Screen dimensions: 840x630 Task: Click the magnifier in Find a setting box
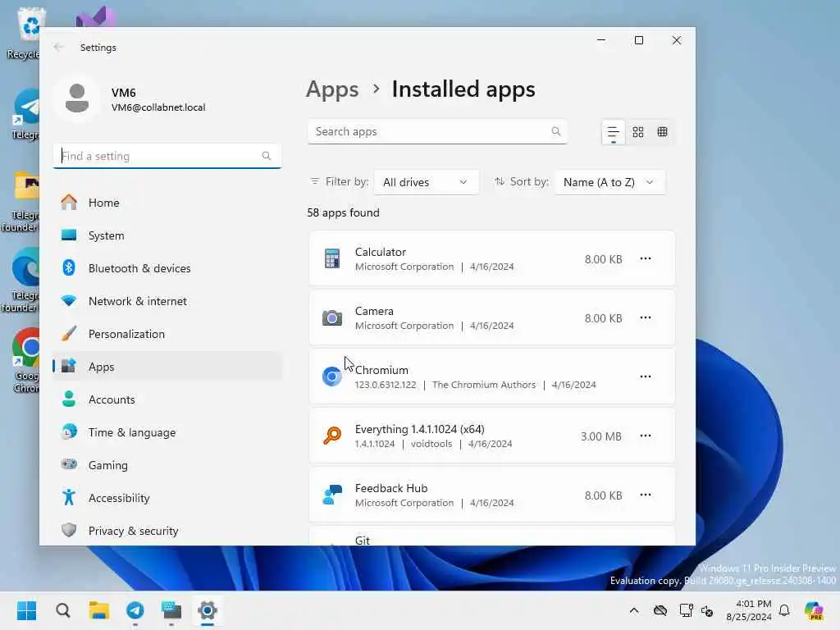(x=267, y=156)
